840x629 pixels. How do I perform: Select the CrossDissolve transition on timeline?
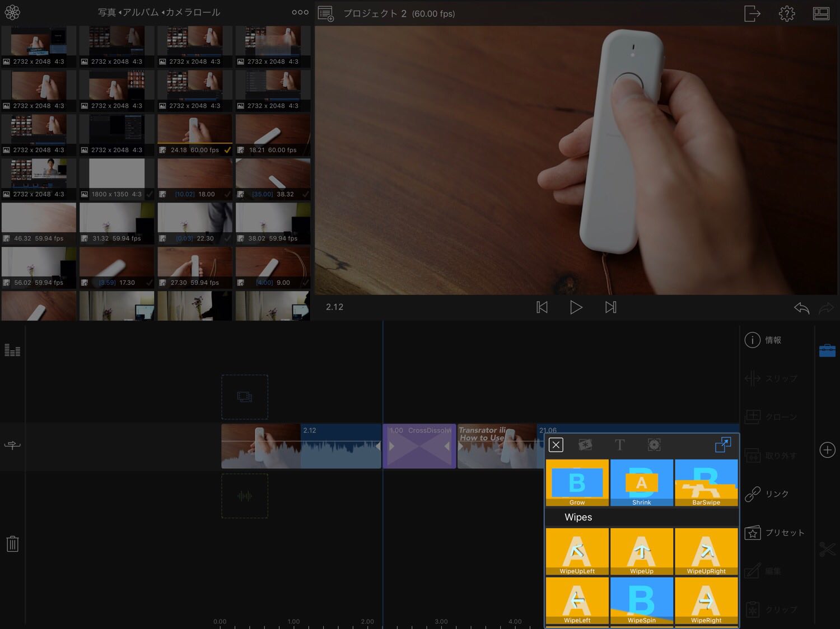pos(419,447)
